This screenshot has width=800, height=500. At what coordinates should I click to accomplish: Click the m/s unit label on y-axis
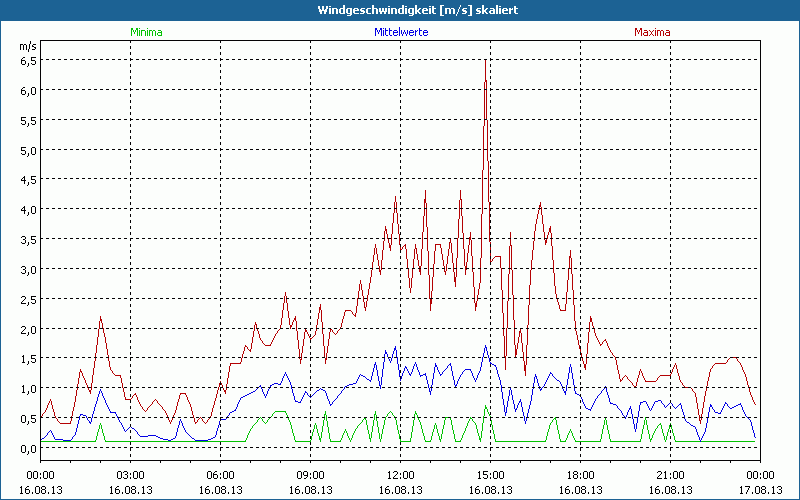tap(27, 46)
